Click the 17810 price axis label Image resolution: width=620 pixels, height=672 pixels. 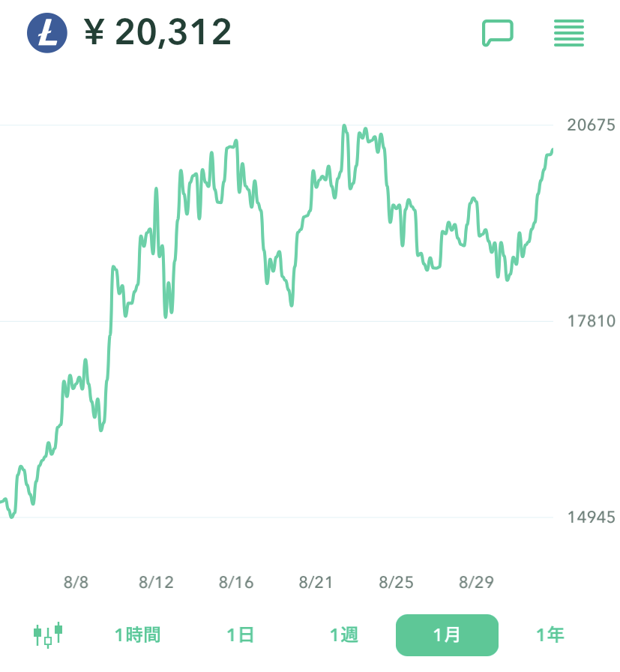click(x=591, y=321)
